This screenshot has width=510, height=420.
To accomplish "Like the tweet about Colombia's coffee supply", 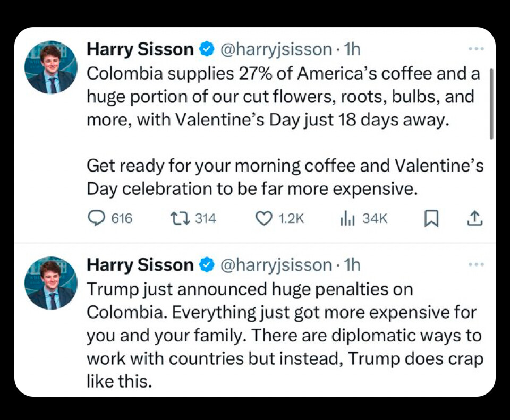I will point(264,219).
